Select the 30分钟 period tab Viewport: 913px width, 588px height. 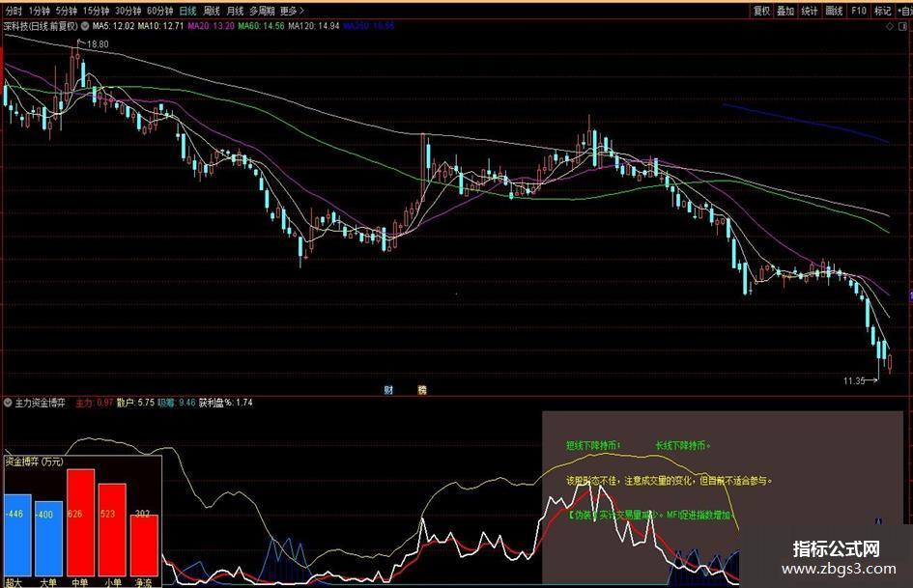pyautogui.click(x=128, y=11)
